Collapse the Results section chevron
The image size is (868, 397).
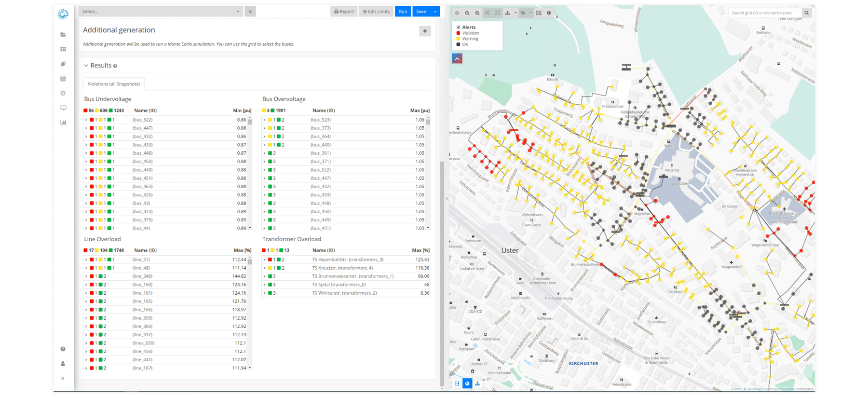coord(86,66)
